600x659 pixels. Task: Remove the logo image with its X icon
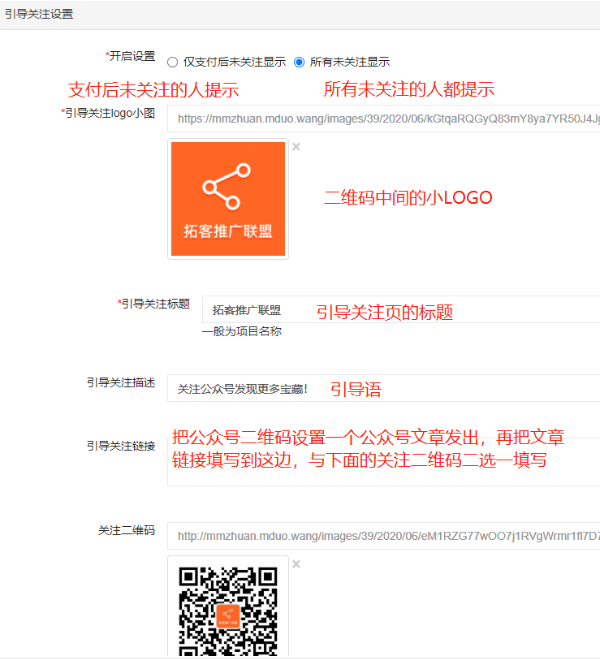pos(296,147)
